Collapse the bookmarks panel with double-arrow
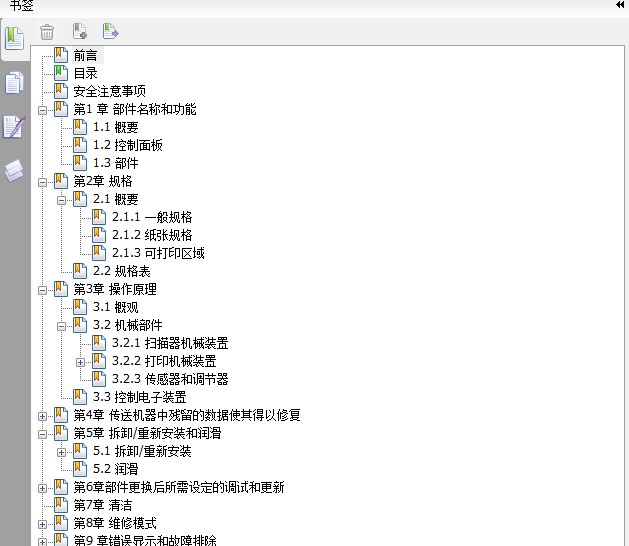 pos(620,4)
